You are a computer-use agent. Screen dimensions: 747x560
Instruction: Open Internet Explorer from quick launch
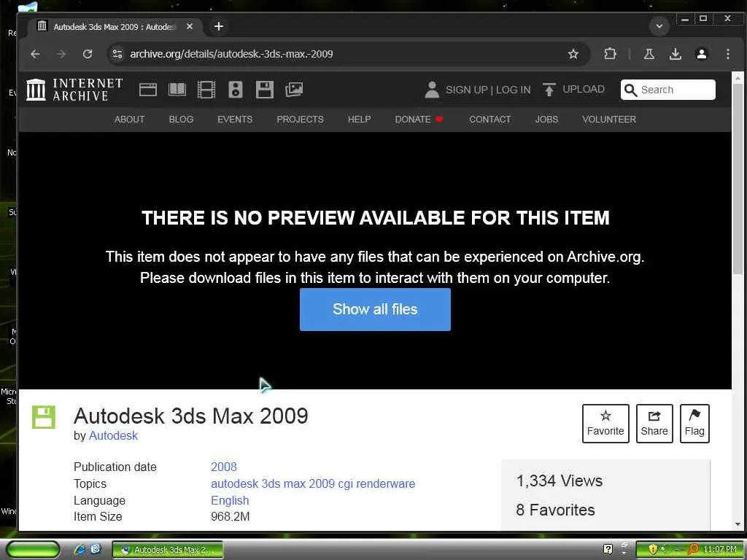pyautogui.click(x=80, y=549)
